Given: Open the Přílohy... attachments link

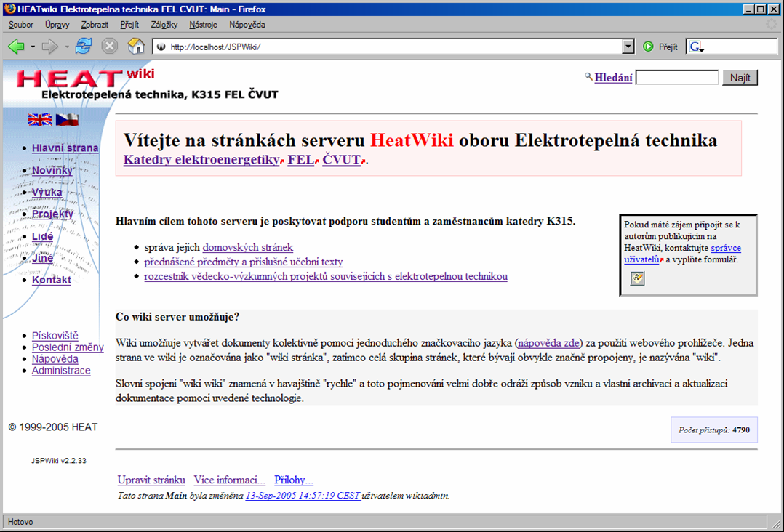Looking at the screenshot, I should [x=294, y=480].
